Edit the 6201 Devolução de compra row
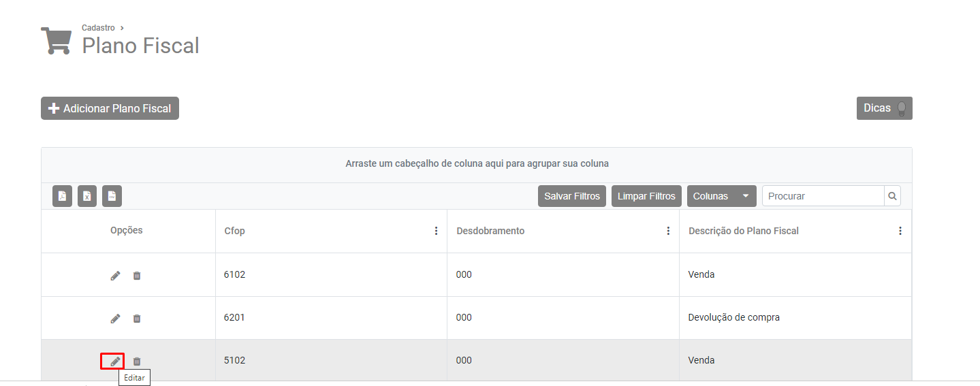The image size is (980, 386). [x=115, y=319]
